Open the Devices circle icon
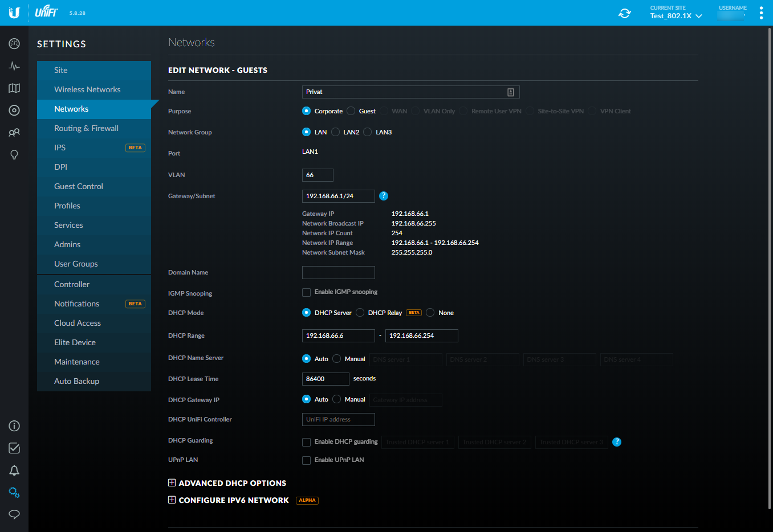The height and width of the screenshot is (532, 773). [x=14, y=111]
